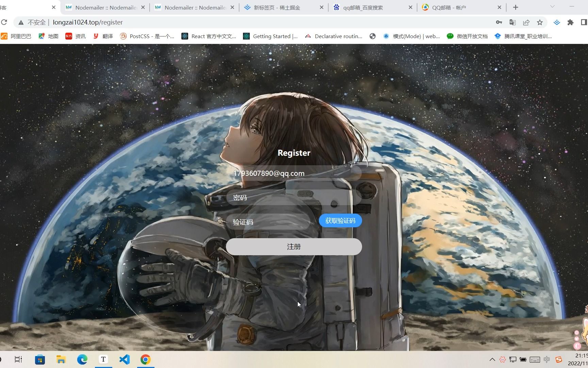Image resolution: width=588 pixels, height=368 pixels.
Task: Click the translate page icon
Action: coord(512,22)
